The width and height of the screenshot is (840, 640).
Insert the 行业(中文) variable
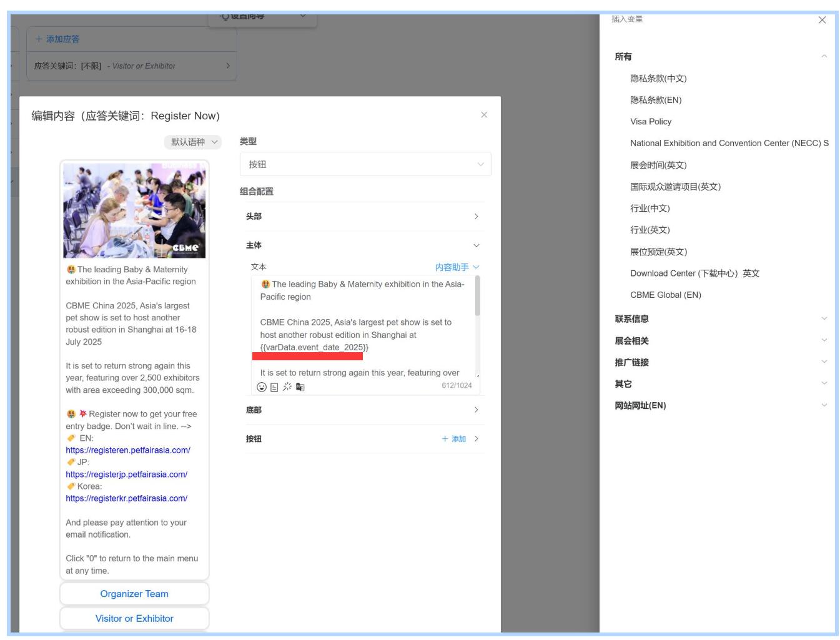[650, 209]
